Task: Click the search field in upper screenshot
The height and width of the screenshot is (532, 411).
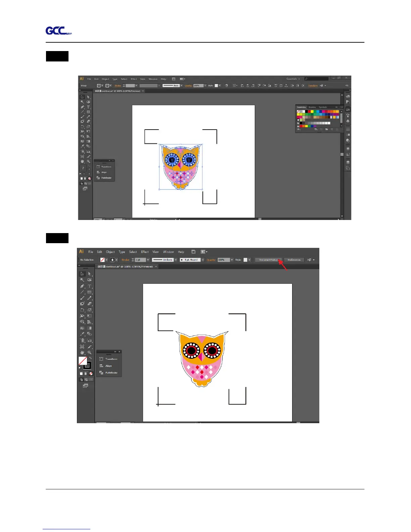Action: click(316, 79)
